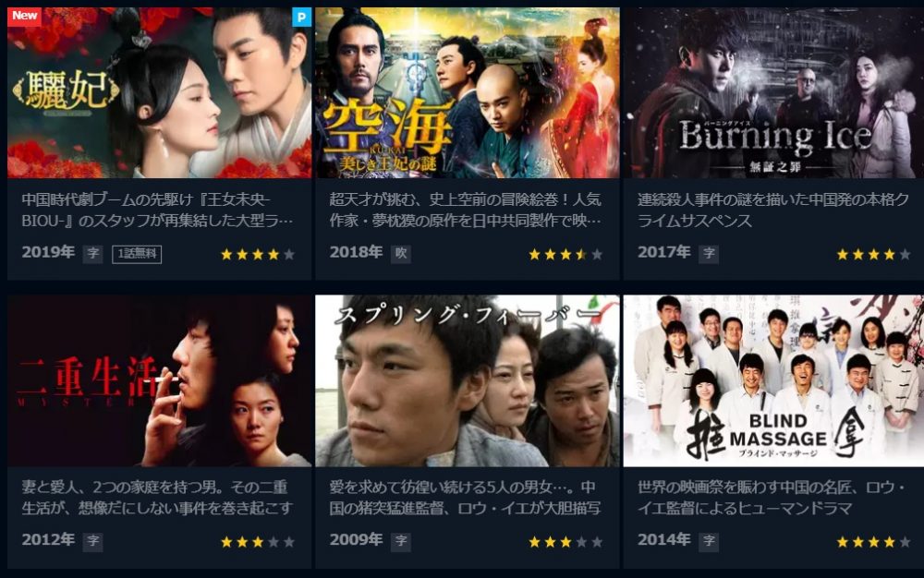Image resolution: width=924 pixels, height=578 pixels.
Task: Open the 二重生活 Mystery poster
Action: pyautogui.click(x=159, y=380)
